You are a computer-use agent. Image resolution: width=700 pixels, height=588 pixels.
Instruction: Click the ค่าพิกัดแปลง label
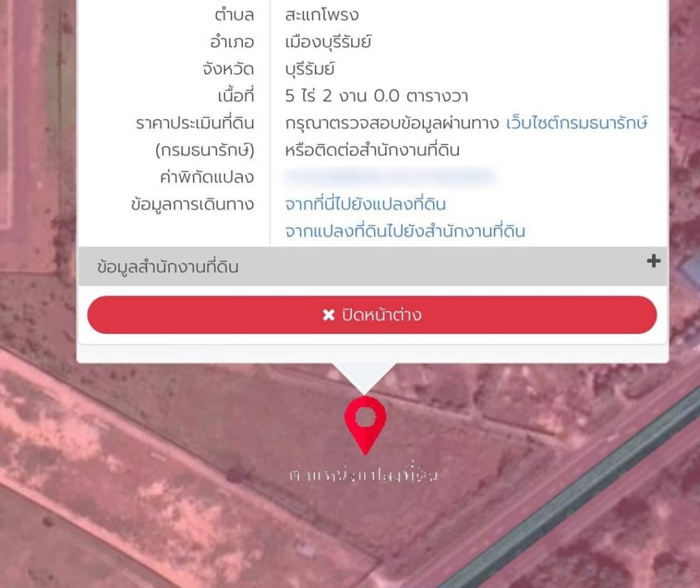tap(207, 177)
